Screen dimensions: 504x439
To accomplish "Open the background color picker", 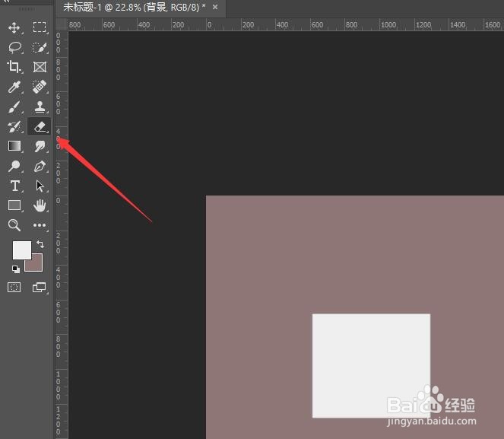I will pyautogui.click(x=37, y=266).
